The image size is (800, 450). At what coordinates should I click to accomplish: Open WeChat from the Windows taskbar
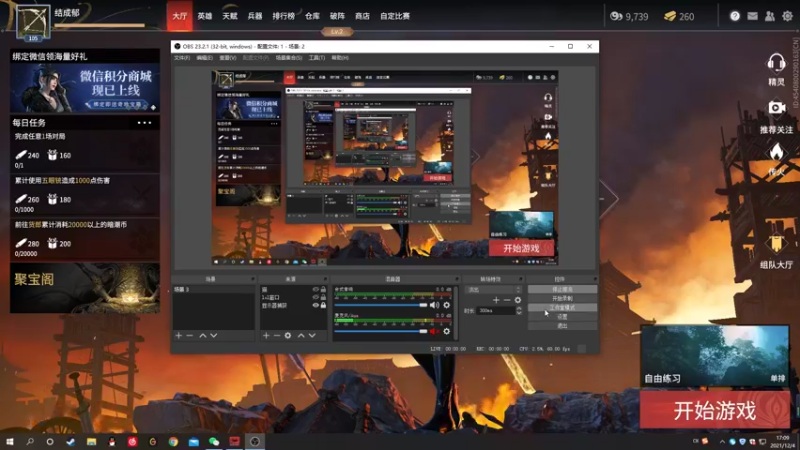(214, 442)
